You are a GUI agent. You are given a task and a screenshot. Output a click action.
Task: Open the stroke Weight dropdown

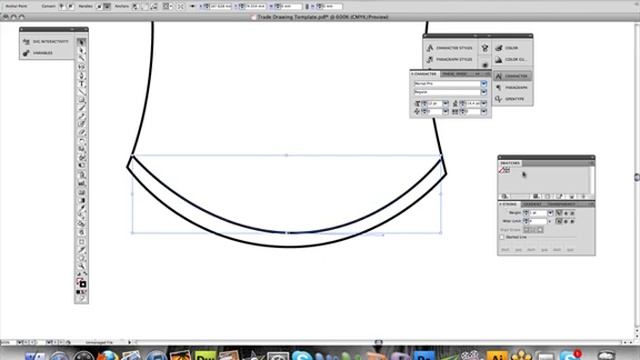click(x=550, y=213)
